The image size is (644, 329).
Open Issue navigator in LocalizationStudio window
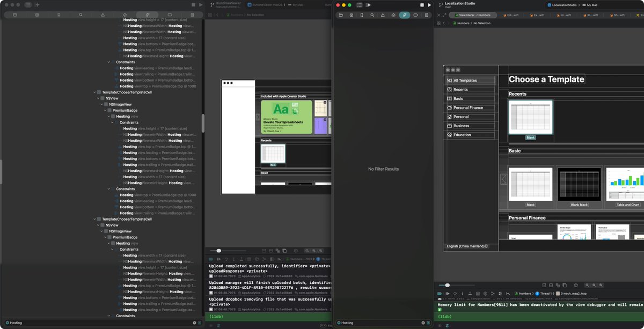(383, 15)
